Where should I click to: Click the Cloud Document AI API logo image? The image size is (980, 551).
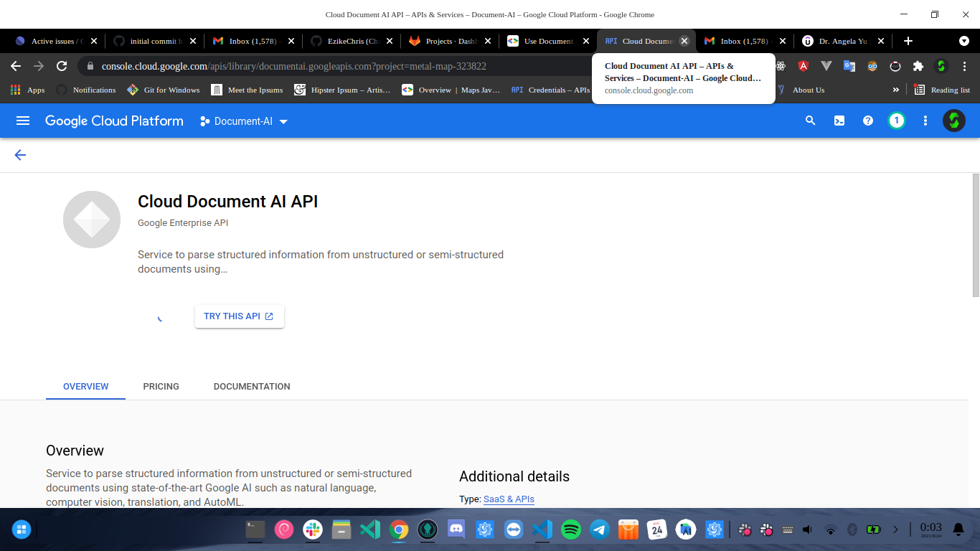(x=92, y=220)
